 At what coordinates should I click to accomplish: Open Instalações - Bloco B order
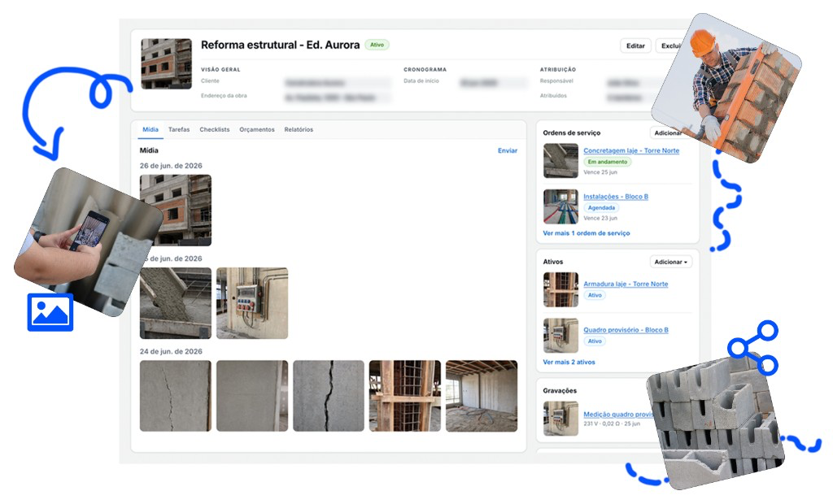coord(616,197)
